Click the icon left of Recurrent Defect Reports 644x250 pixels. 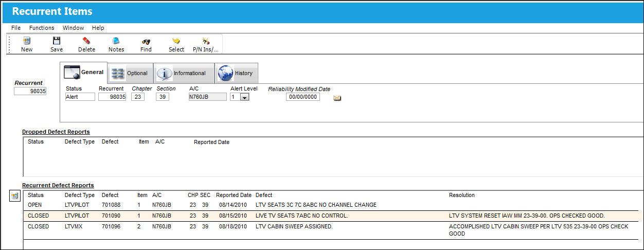[14, 195]
